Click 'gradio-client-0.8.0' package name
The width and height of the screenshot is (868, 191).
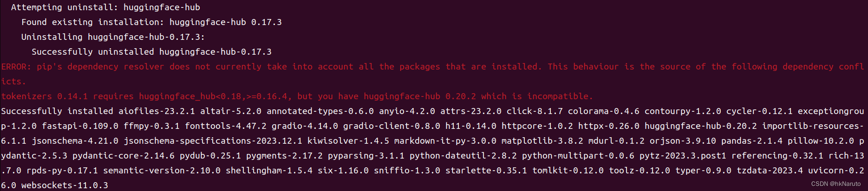(x=392, y=126)
